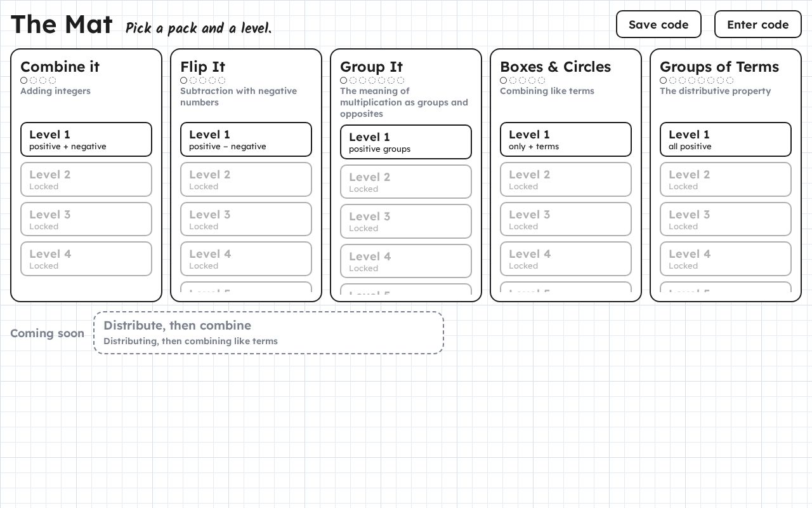Screen dimensions: 812x508
Task: Start Group It Level 1 positive groups
Action: (x=406, y=142)
